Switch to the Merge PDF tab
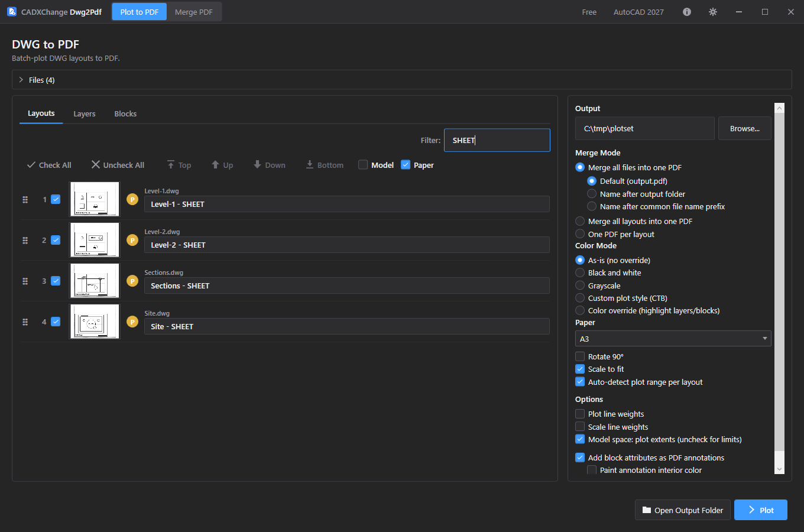 click(194, 12)
